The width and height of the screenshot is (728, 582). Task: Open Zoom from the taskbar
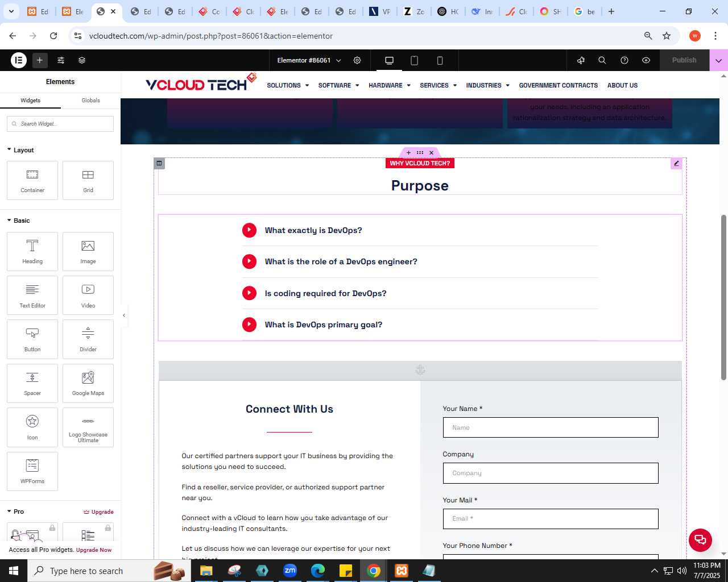point(290,571)
